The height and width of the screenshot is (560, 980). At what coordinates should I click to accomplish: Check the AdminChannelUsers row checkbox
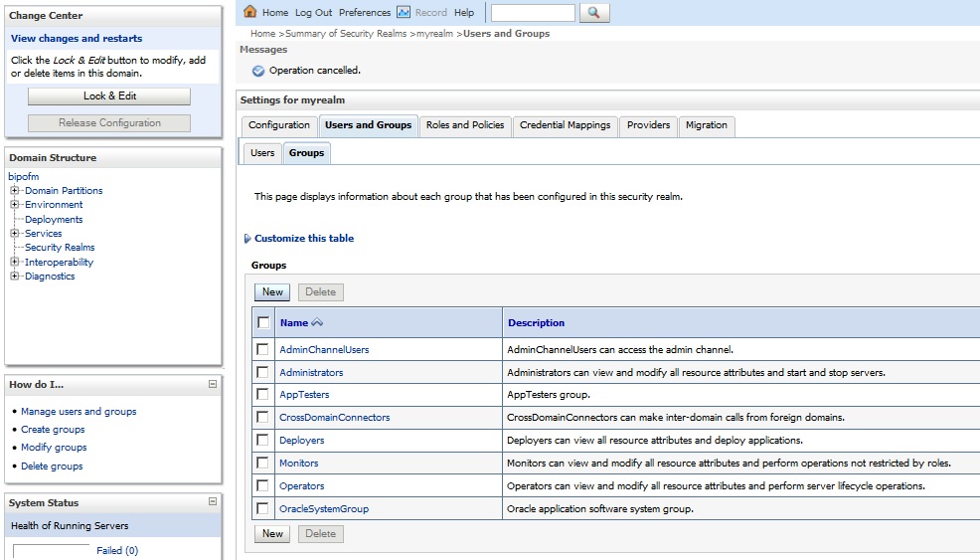point(262,349)
